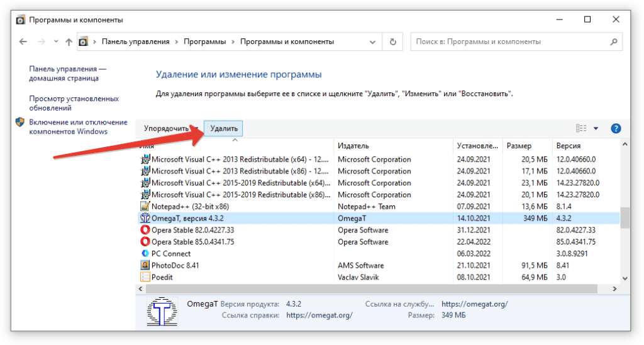Click the search magnifier icon
This screenshot has width=644, height=345.
[614, 42]
